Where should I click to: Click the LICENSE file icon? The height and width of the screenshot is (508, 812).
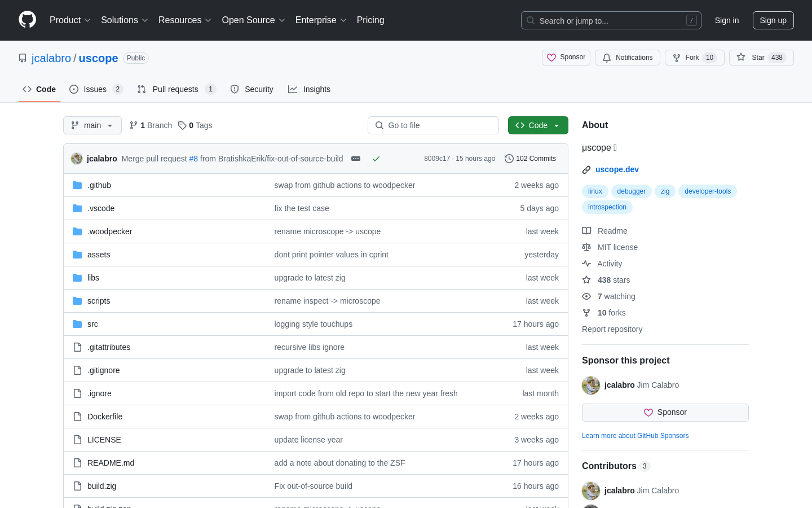77,440
